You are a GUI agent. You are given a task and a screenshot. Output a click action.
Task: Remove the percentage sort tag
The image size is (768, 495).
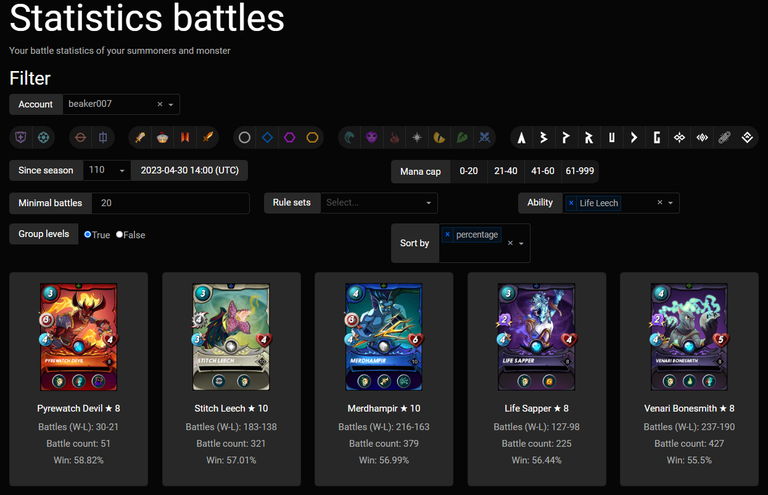[447, 235]
